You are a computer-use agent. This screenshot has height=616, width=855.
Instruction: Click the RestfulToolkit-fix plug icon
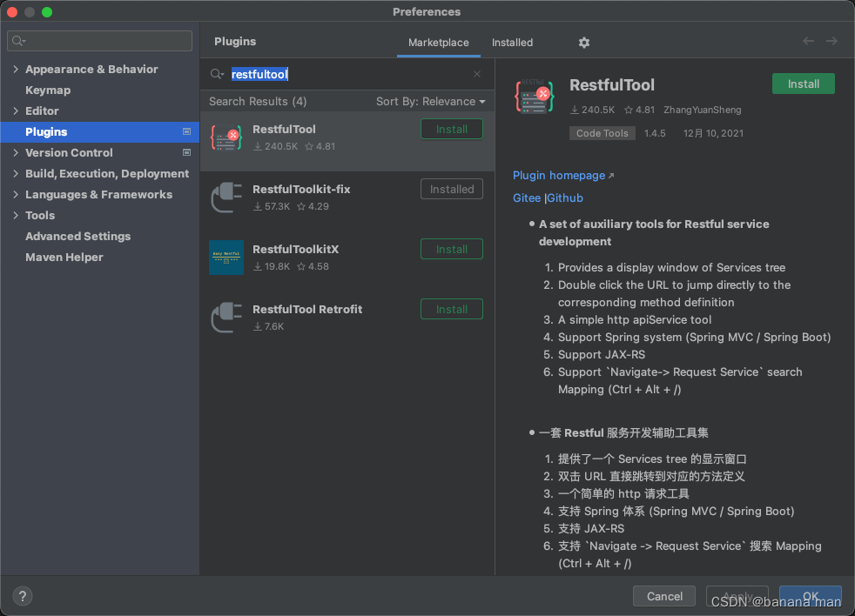[226, 198]
